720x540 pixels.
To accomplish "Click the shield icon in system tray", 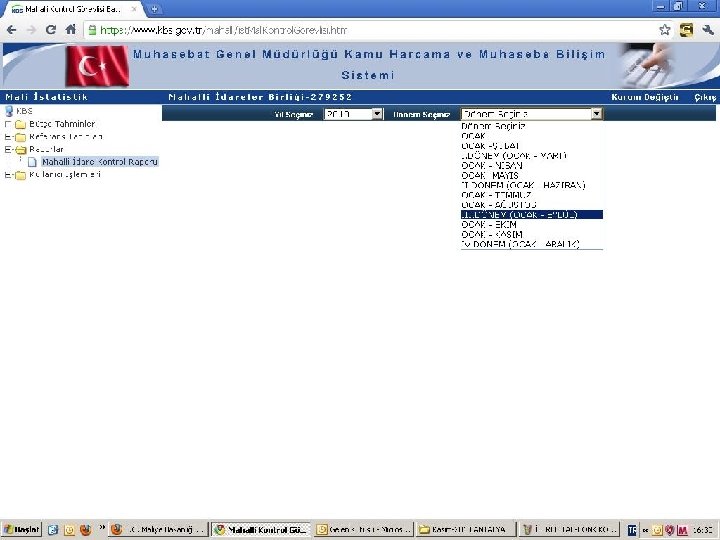I will point(670,530).
